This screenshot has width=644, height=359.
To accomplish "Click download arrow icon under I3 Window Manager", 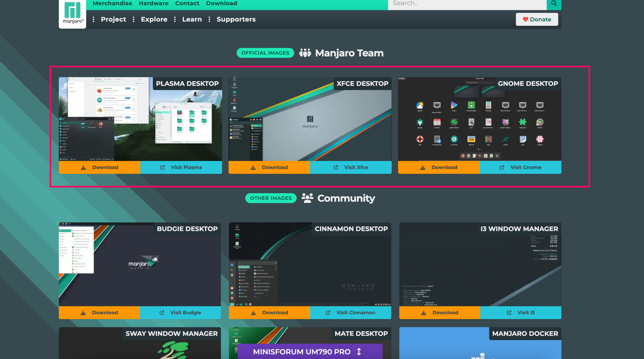I will 424,312.
